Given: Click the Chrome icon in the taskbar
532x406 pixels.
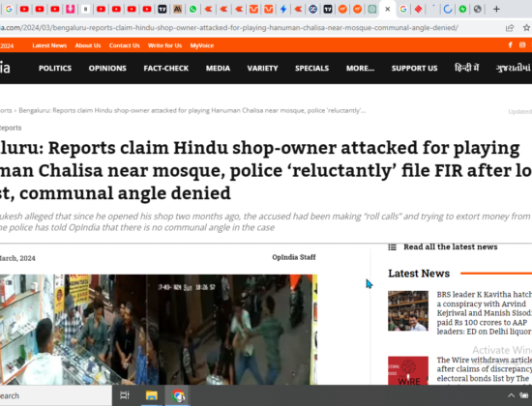Looking at the screenshot, I should 178,395.
